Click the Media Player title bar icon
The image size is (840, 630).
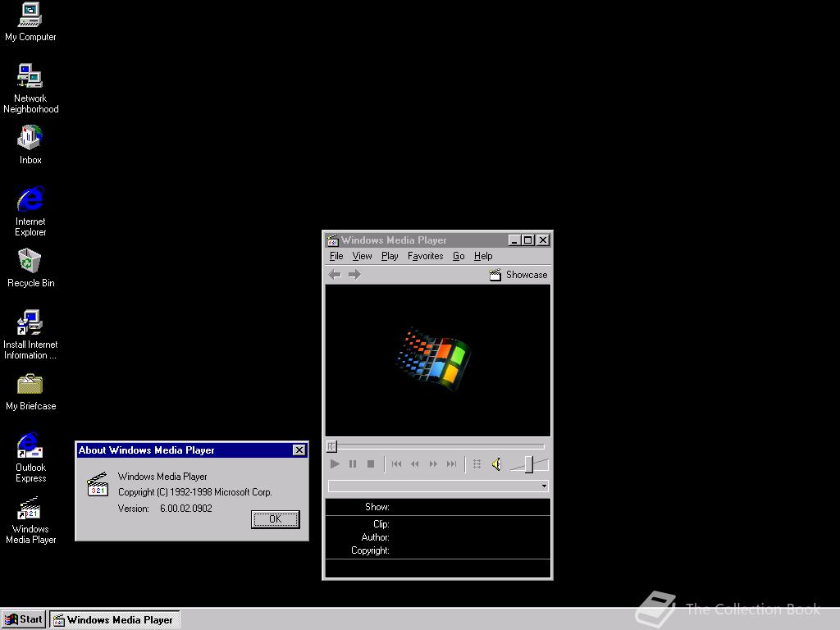pyautogui.click(x=333, y=240)
